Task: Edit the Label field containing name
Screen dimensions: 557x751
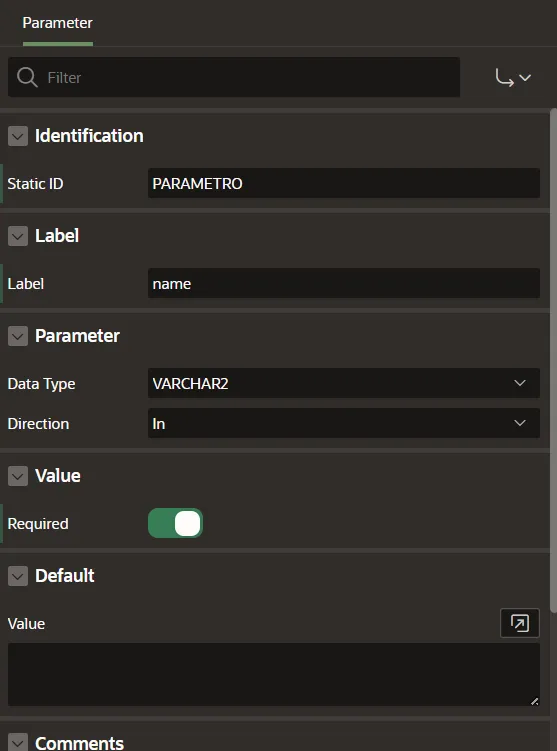Action: pos(343,283)
